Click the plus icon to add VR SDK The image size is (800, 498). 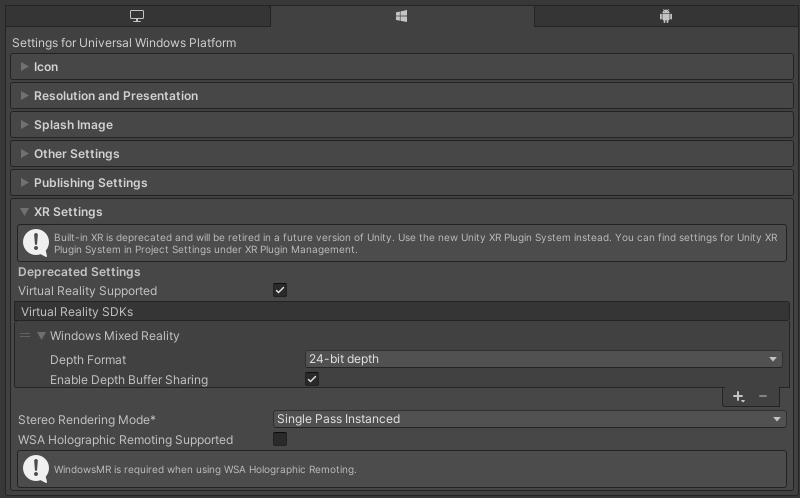tap(738, 396)
